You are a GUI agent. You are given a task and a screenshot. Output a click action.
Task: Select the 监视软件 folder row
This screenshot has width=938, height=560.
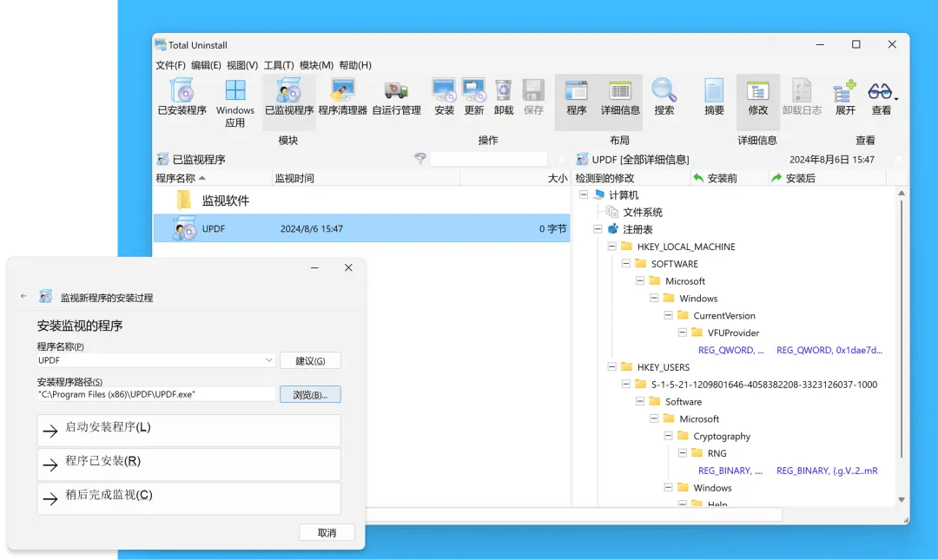[362, 201]
